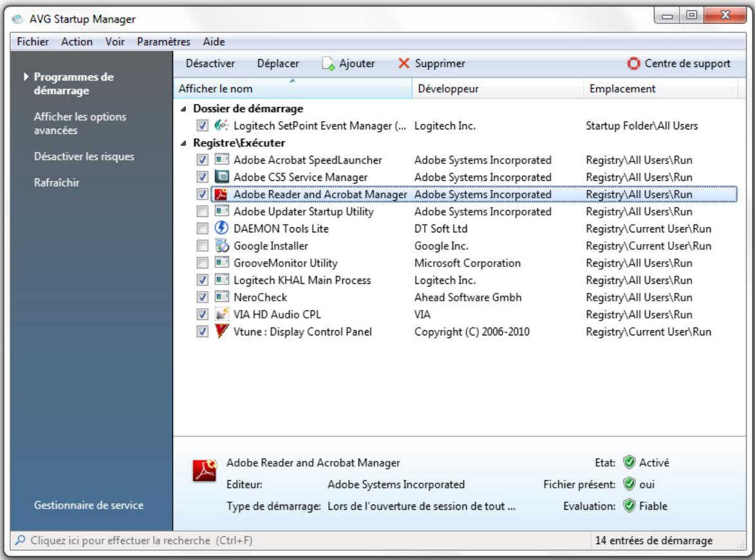Open the Aide menu
The width and height of the screenshot is (755, 560).
(214, 42)
